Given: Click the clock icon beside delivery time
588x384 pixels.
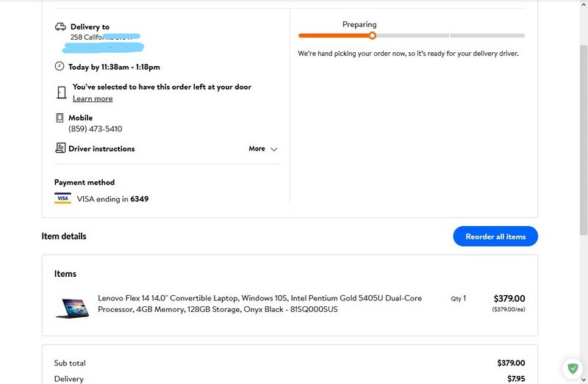Looking at the screenshot, I should coord(60,66).
